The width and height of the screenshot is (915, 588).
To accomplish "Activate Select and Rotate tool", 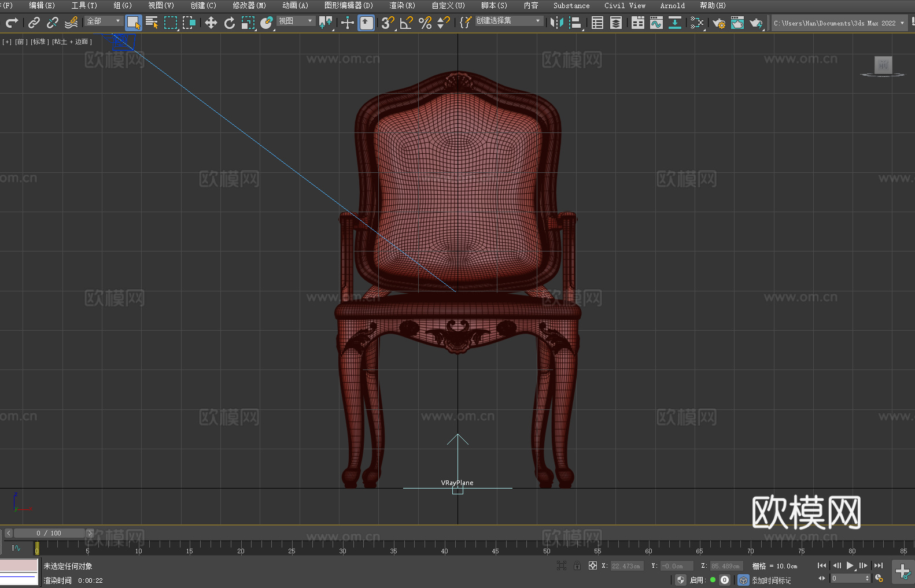I will 230,23.
